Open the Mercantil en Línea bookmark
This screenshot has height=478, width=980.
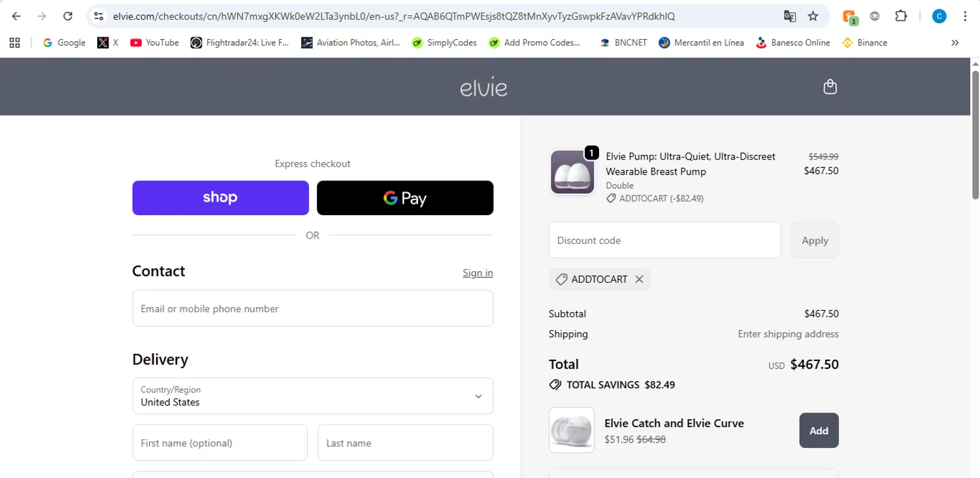click(701, 43)
